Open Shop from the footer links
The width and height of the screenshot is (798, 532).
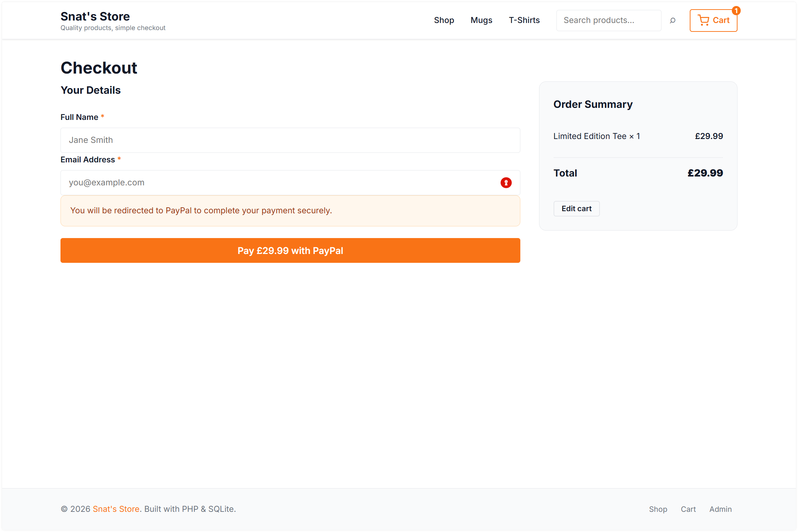(x=658, y=509)
